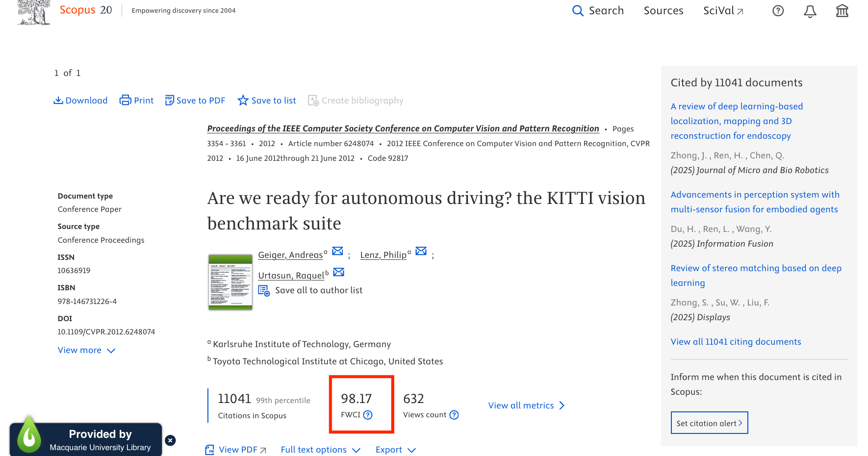Click the Save to list star icon
Image resolution: width=868 pixels, height=456 pixels.
tap(243, 100)
